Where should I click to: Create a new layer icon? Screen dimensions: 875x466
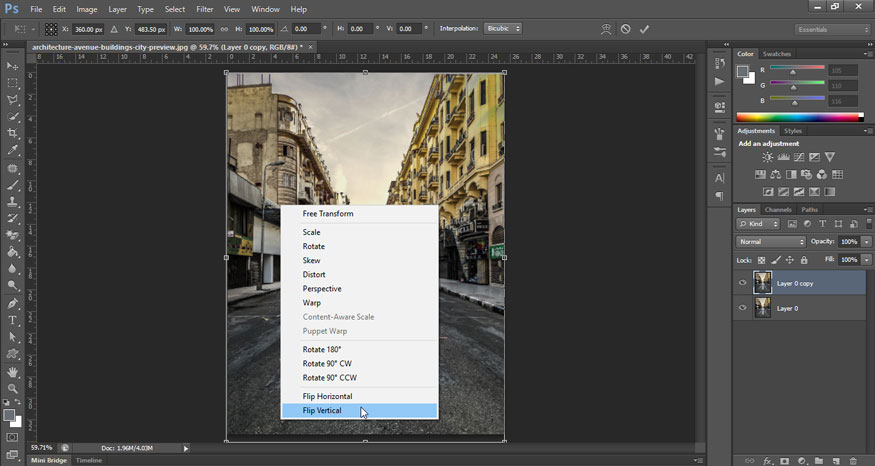836,461
